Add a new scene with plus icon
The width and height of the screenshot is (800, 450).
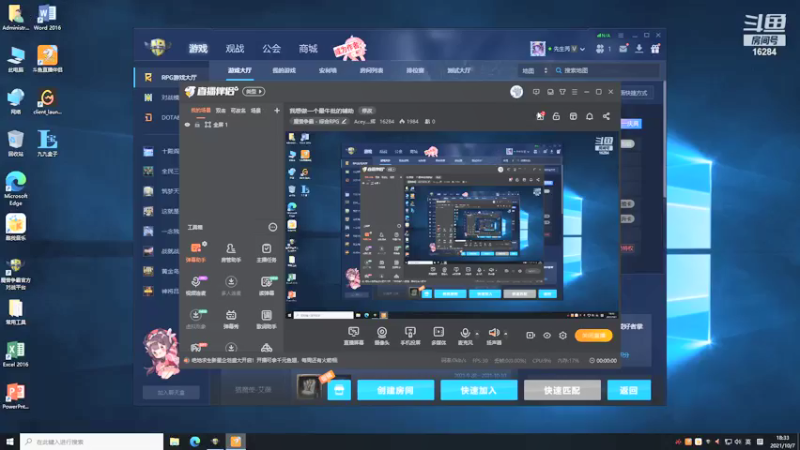[277, 110]
